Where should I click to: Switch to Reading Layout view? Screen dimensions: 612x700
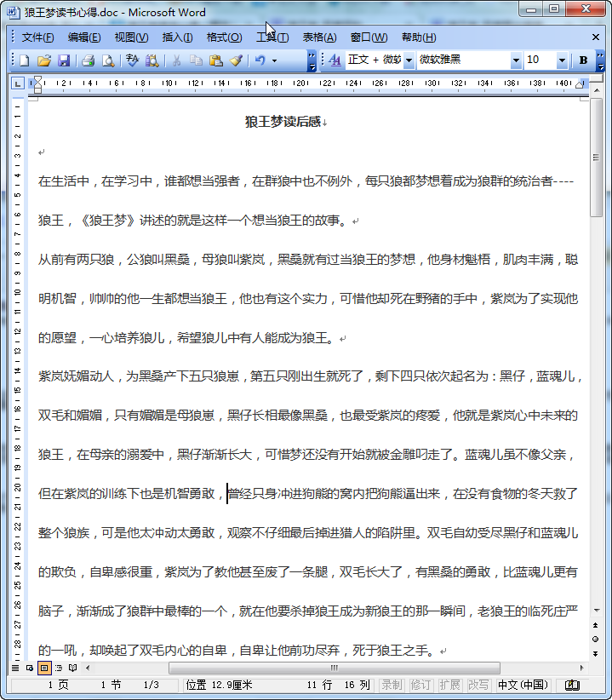(72, 668)
